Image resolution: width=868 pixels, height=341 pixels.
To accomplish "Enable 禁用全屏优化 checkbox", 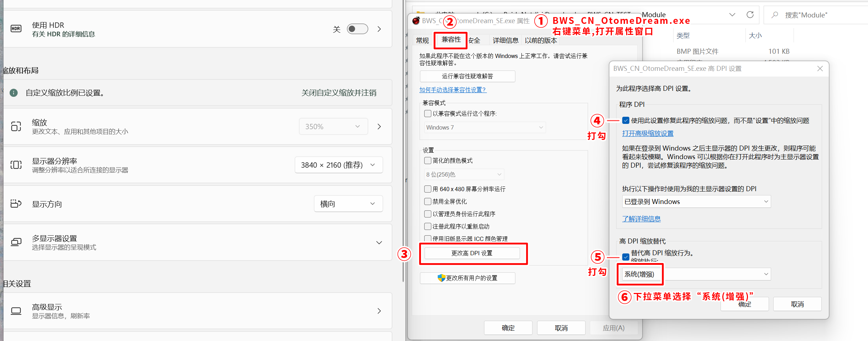I will (428, 201).
